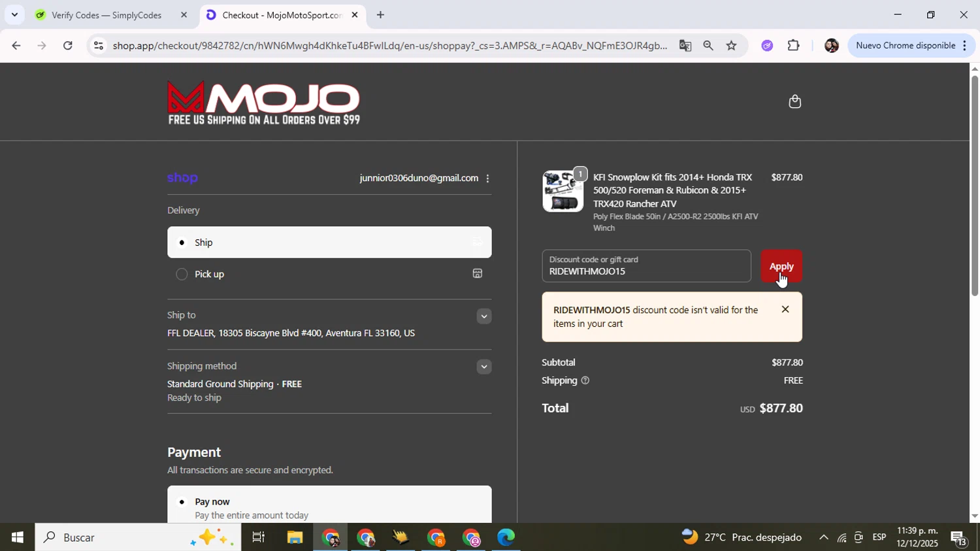Click the shipping truck icon in Ship row
The image size is (980, 551).
[x=478, y=242]
